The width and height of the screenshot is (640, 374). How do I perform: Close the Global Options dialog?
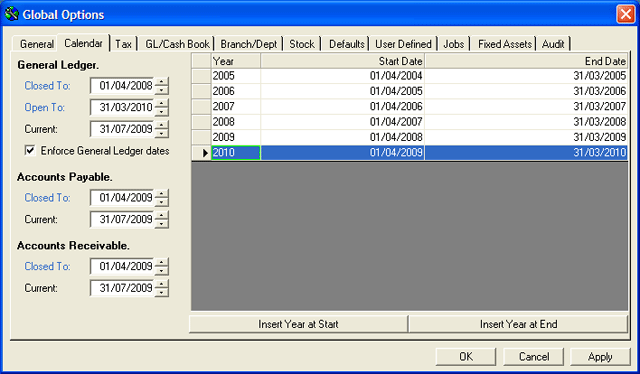625,14
